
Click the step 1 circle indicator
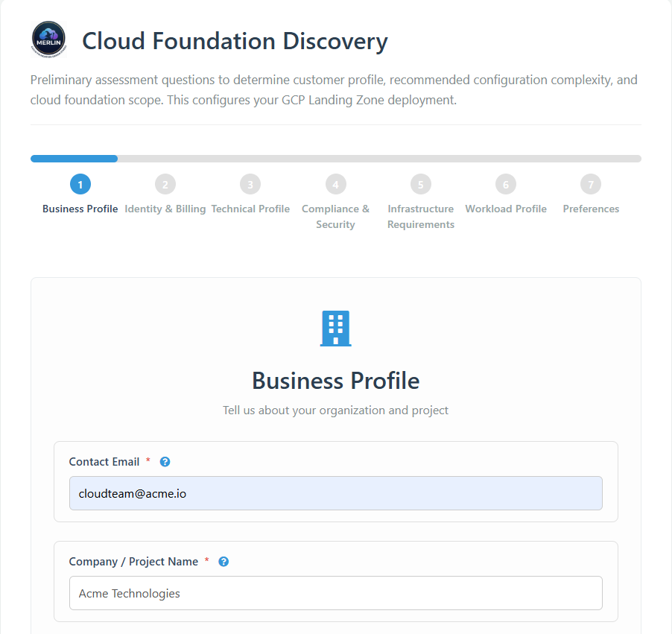(80, 183)
